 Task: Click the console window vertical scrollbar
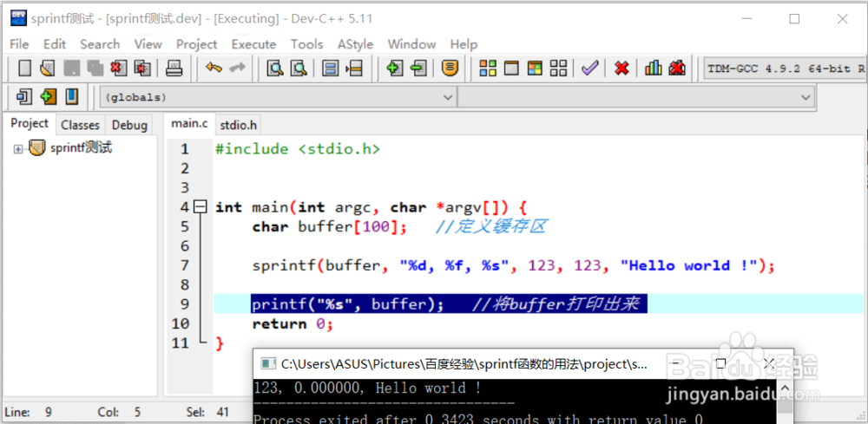[785, 401]
